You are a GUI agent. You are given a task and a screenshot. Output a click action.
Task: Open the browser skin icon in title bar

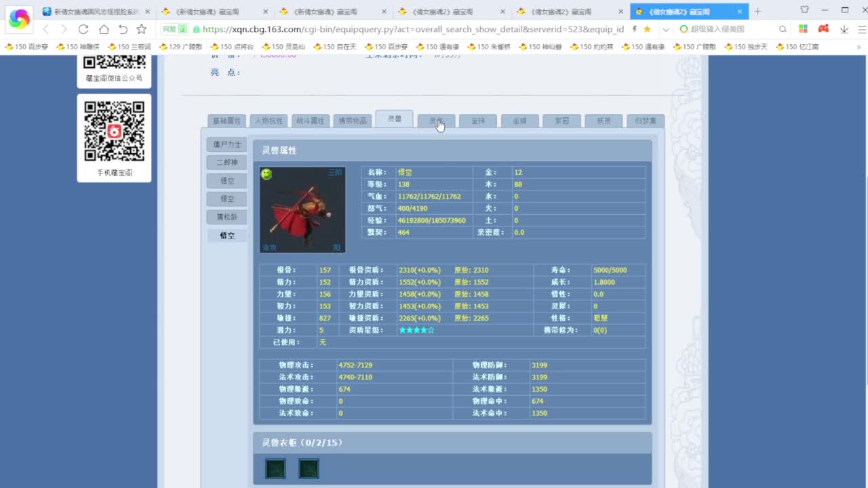(805, 10)
